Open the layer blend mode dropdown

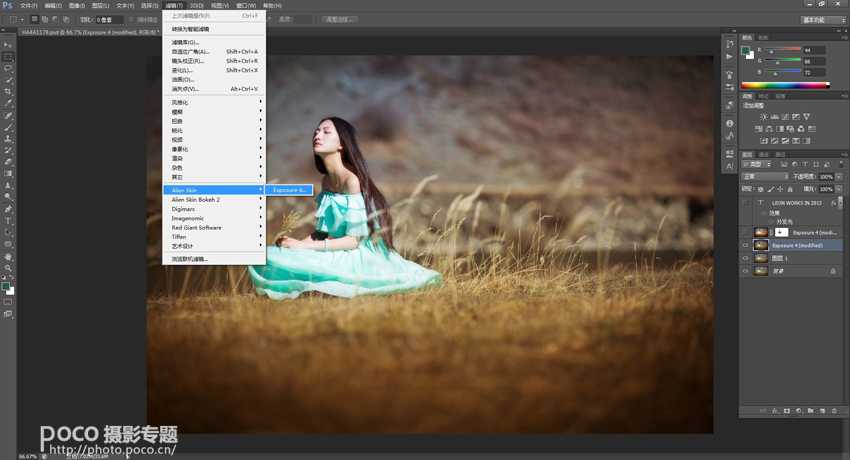(x=765, y=176)
